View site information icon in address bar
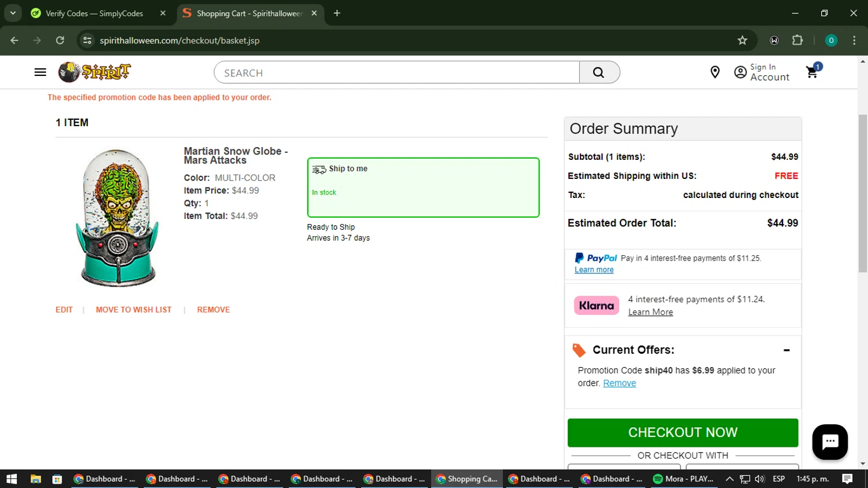Viewport: 868px width, 488px height. coord(87,41)
